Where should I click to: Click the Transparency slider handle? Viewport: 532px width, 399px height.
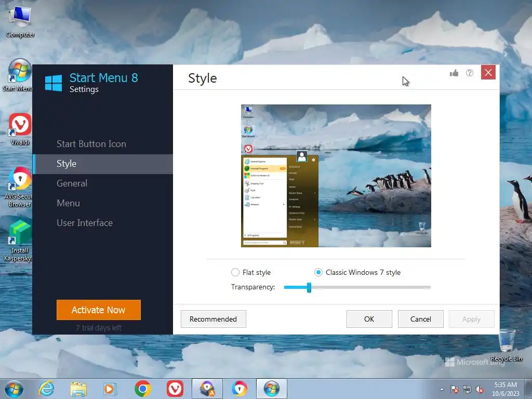[x=309, y=287]
